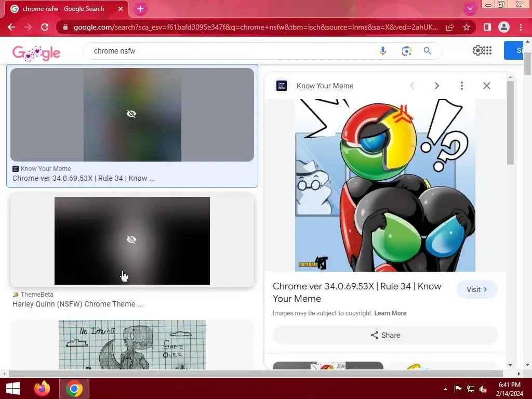Click the preview panel vertical scrollbar

click(510, 123)
